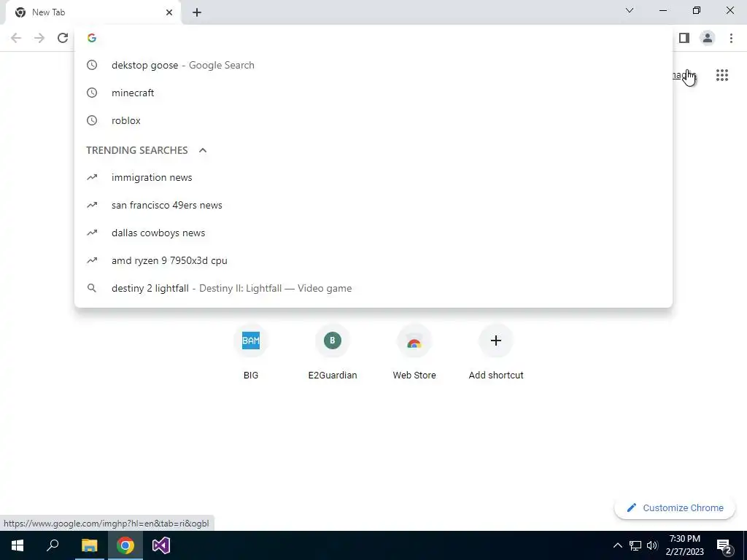Open Visual Studio from the taskbar
This screenshot has width=747, height=560.
161,545
